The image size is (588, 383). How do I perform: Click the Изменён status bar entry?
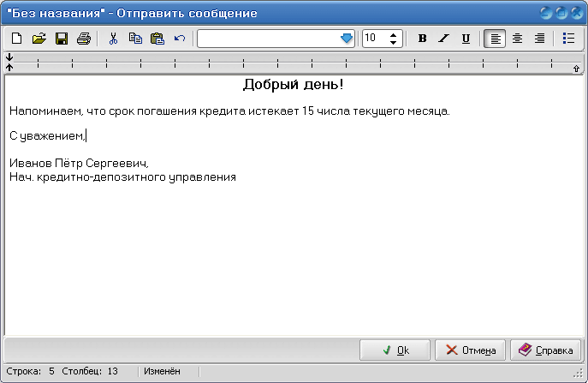[x=162, y=371]
